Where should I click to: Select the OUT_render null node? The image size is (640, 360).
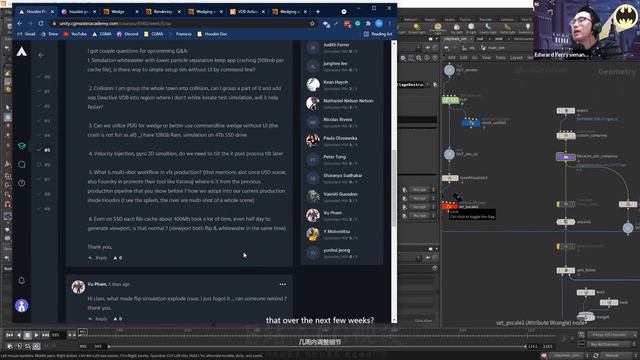point(449,70)
